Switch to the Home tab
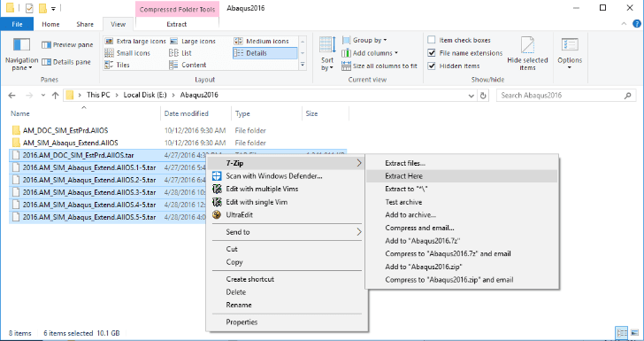Image resolution: width=644 pixels, height=341 pixels. (50, 24)
